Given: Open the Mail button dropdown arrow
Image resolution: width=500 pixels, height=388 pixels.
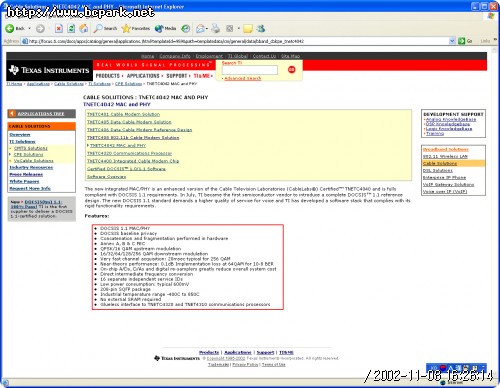Looking at the screenshot, I should click(207, 29).
